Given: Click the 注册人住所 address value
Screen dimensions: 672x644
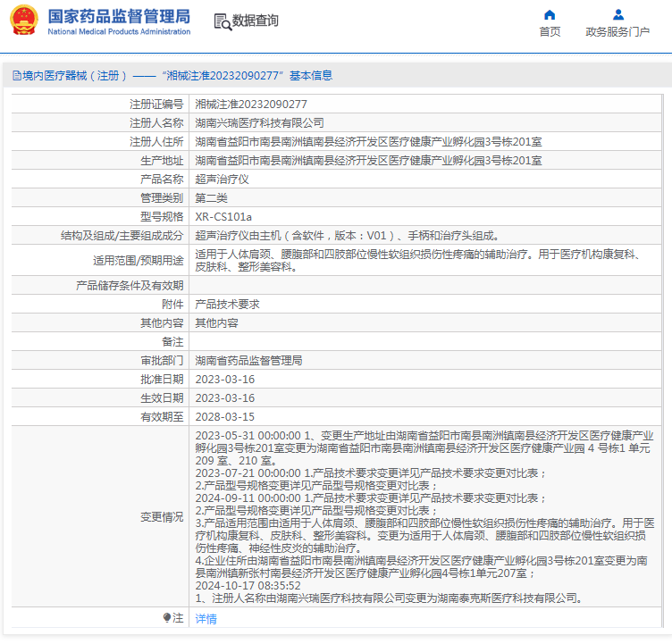Looking at the screenshot, I should (368, 142).
